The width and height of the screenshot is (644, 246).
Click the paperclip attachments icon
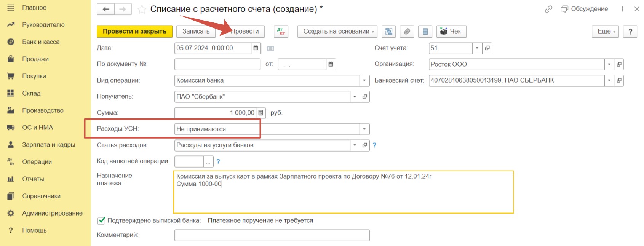click(407, 31)
